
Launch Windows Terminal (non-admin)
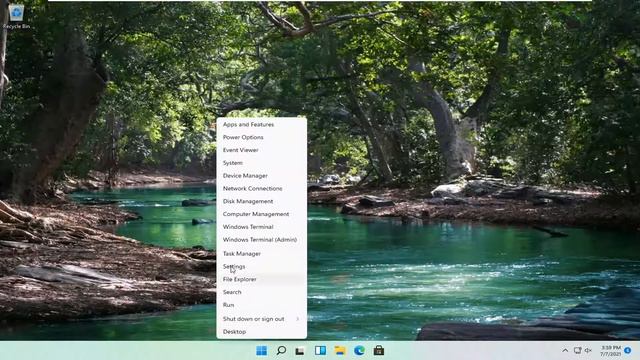(x=262, y=227)
